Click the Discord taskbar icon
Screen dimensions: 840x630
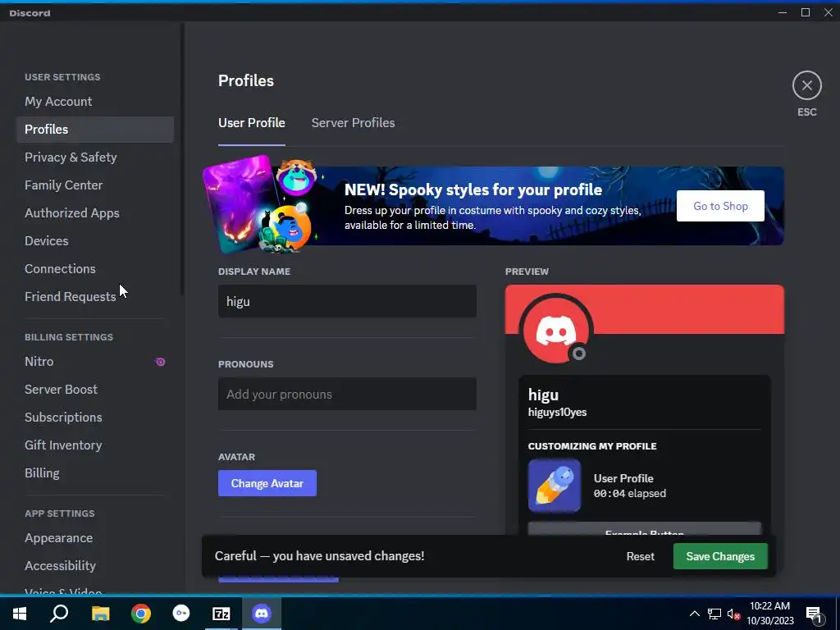click(262, 614)
